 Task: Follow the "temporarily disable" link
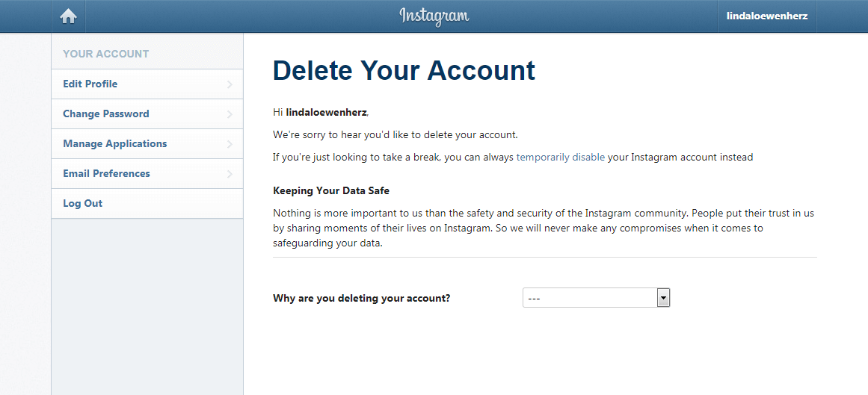click(560, 158)
